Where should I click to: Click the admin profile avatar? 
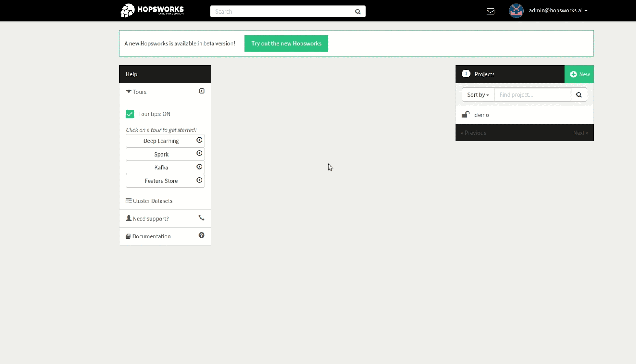[x=516, y=11]
